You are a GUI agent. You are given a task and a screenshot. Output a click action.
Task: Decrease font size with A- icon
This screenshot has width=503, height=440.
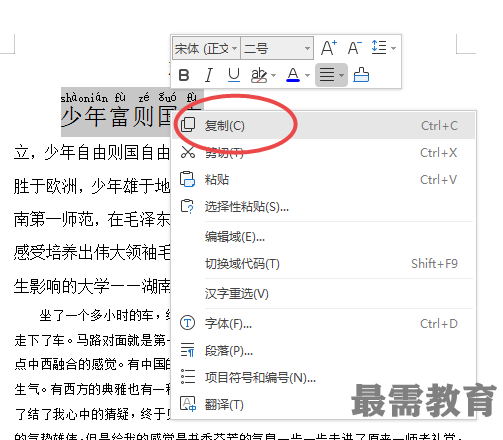click(x=354, y=48)
